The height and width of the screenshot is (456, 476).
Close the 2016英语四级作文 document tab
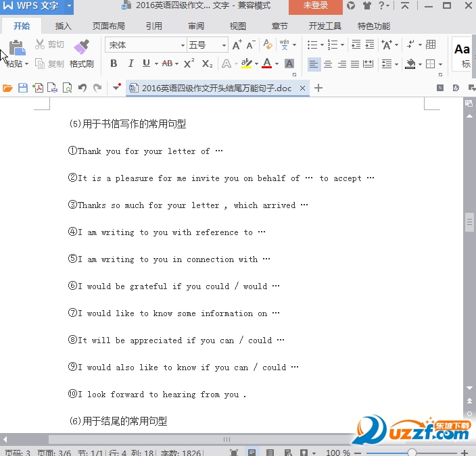[302, 88]
